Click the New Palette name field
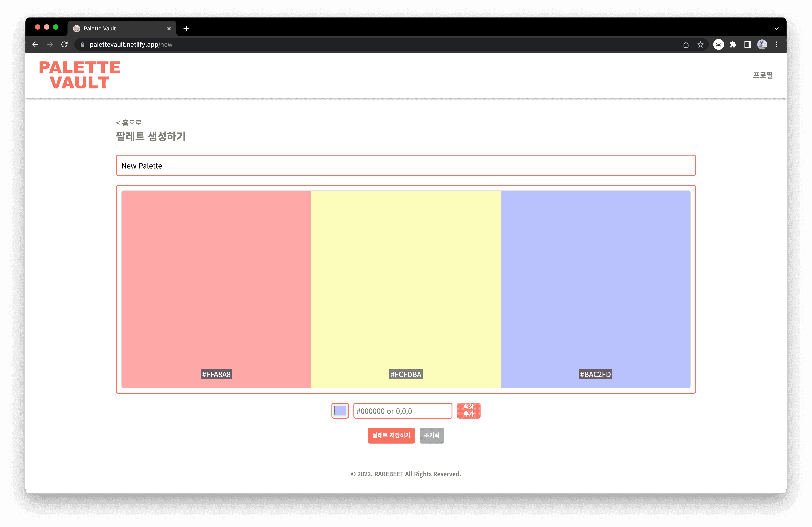812x527 pixels. [x=406, y=166]
